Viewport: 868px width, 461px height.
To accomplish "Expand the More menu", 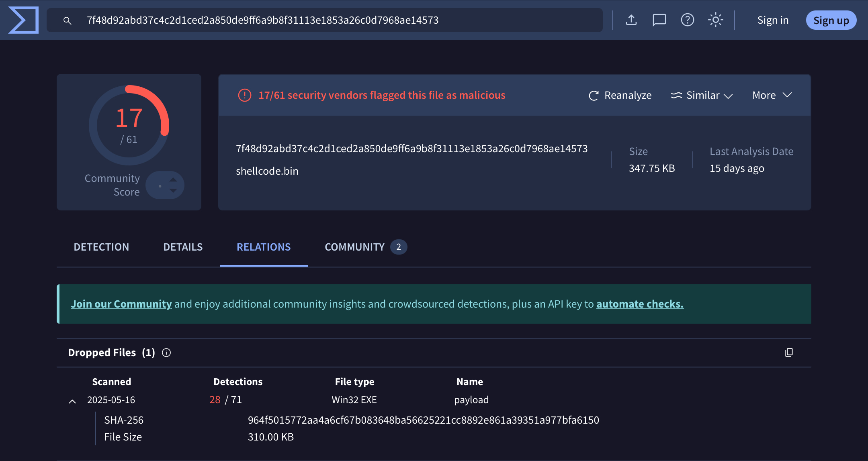I will (x=772, y=95).
